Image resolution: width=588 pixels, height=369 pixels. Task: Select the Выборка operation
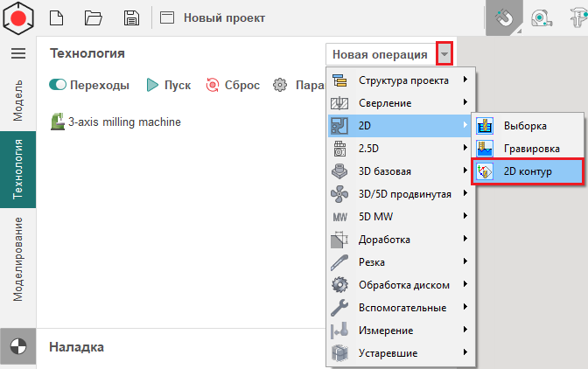click(x=525, y=126)
